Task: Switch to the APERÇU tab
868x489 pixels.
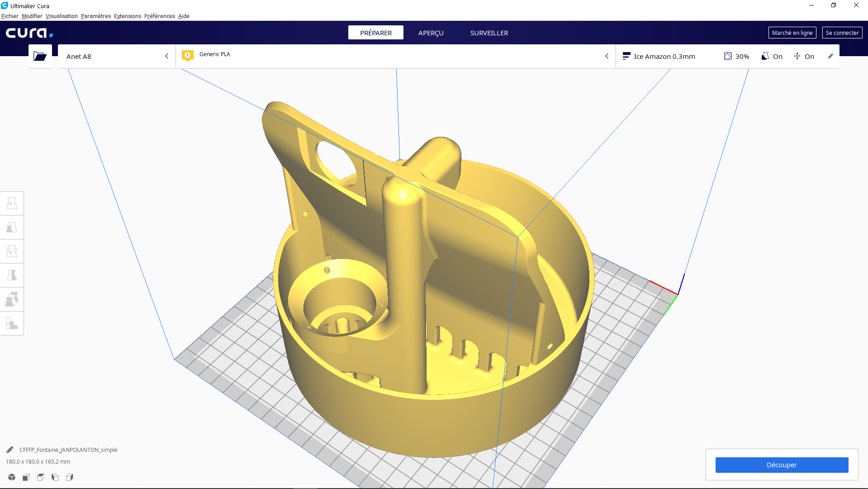Action: [x=431, y=33]
